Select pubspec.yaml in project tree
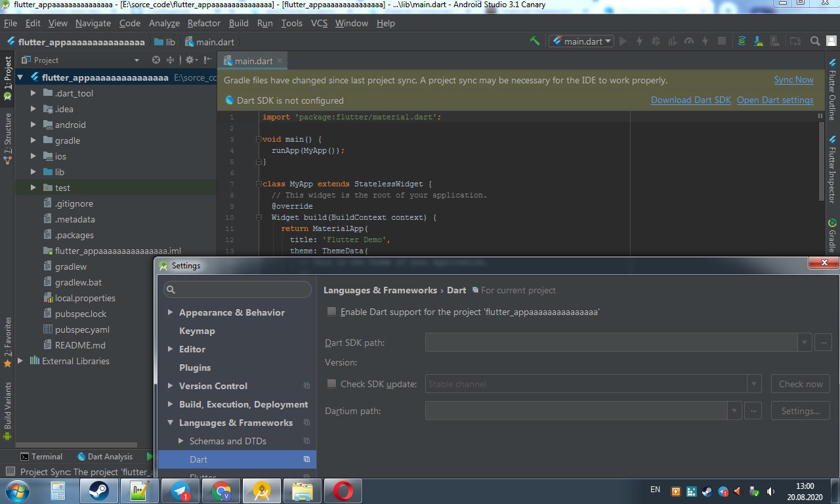This screenshot has height=504, width=840. tap(82, 329)
